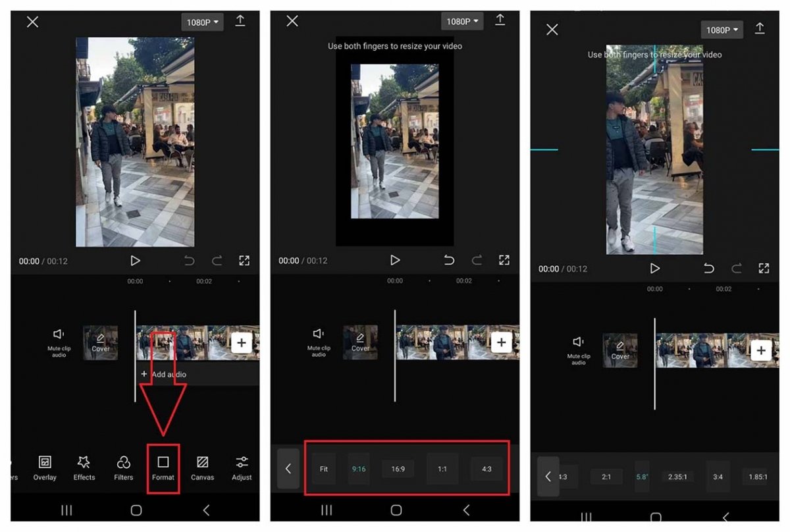This screenshot has height=532, width=790.
Task: Open the 1080P resolution dropdown
Action: (202, 22)
